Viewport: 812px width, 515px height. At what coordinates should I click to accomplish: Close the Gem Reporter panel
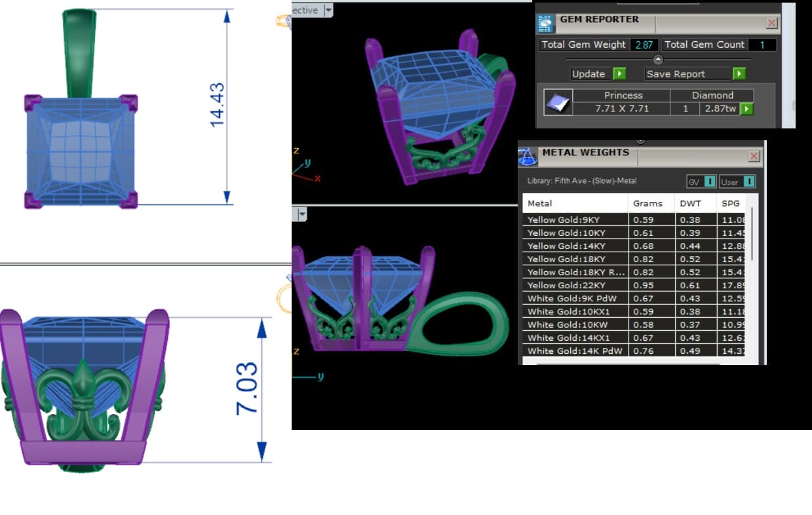click(x=772, y=23)
